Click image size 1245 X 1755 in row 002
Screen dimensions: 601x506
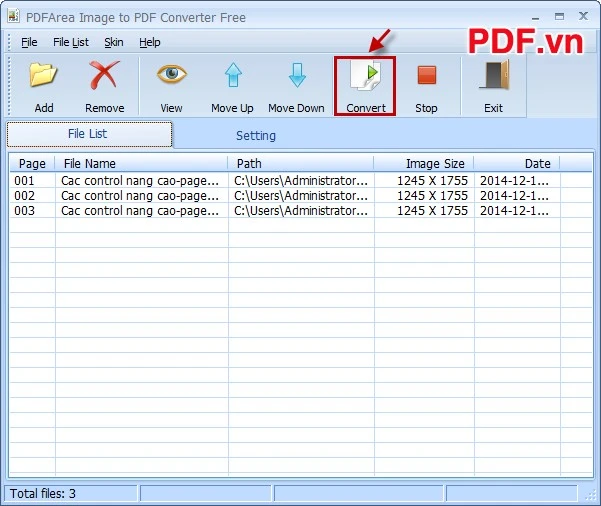click(432, 196)
